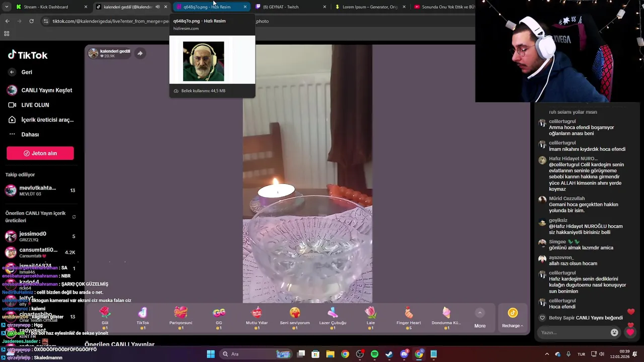Close the q648q7o.png tab
Viewport: 644px width, 362px height.
[245, 7]
